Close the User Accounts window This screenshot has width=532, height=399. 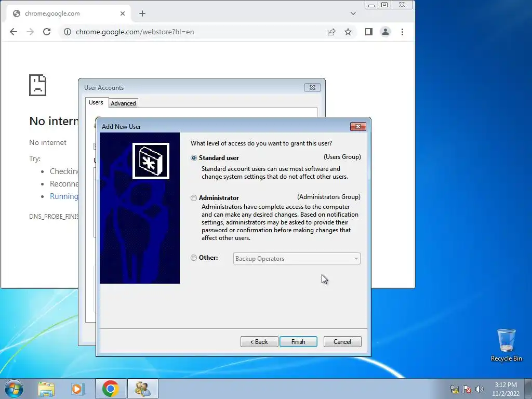tap(312, 87)
